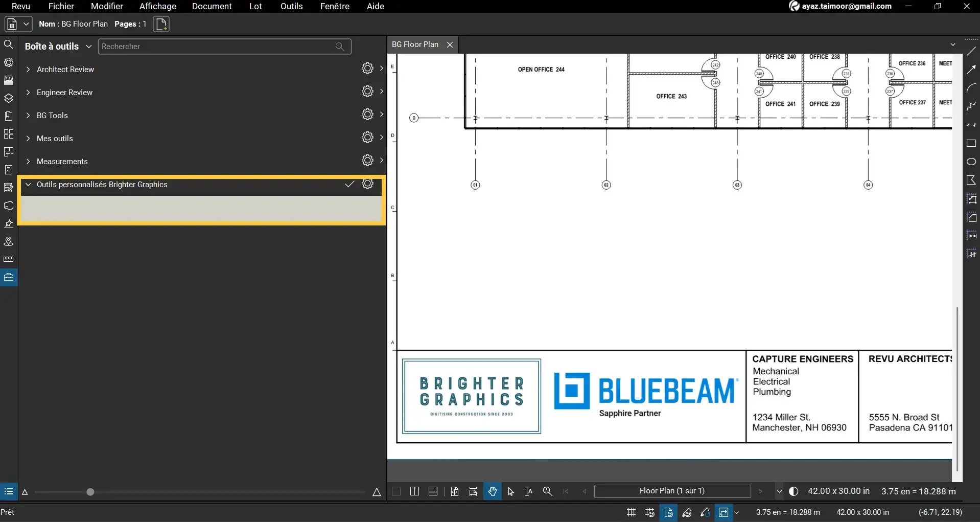Open the Recherche panel with magnifier icon
This screenshot has height=522, width=980.
pyautogui.click(x=9, y=44)
